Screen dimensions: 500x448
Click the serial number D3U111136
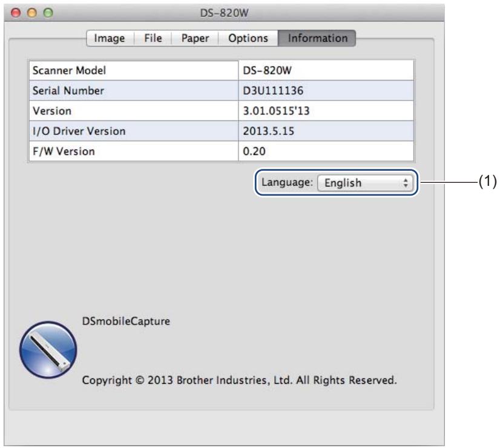pos(273,91)
